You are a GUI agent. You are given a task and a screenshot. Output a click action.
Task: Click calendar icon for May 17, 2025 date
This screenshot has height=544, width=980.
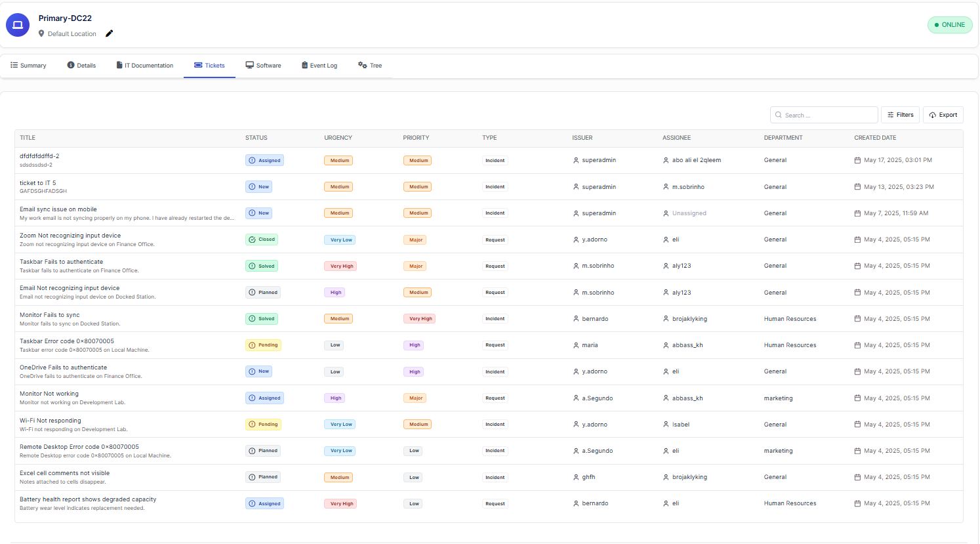click(x=857, y=160)
